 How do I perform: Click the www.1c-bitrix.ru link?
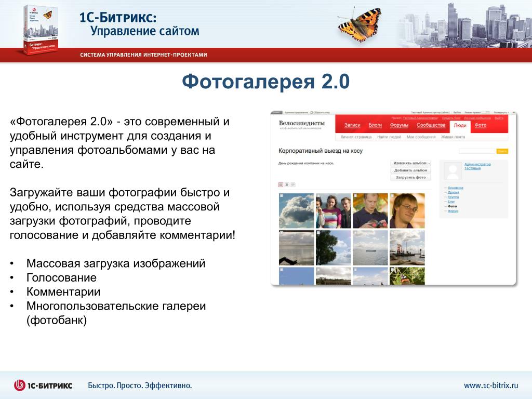pyautogui.click(x=491, y=385)
